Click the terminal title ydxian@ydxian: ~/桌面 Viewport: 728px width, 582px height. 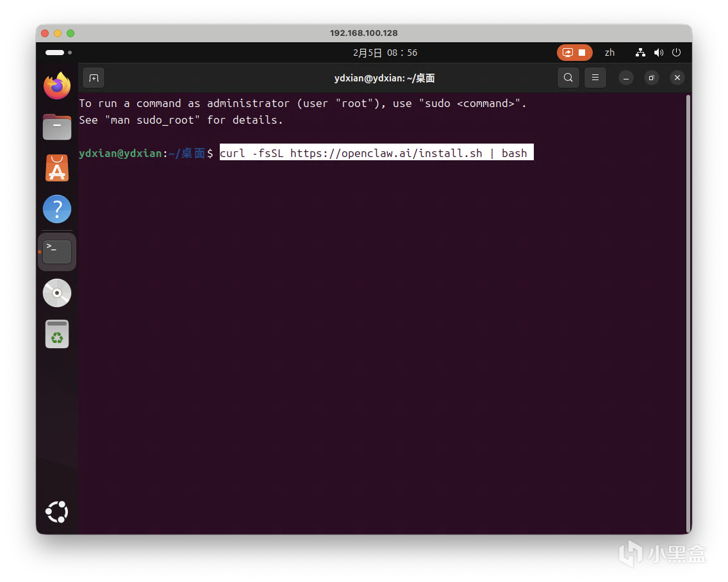coord(385,78)
